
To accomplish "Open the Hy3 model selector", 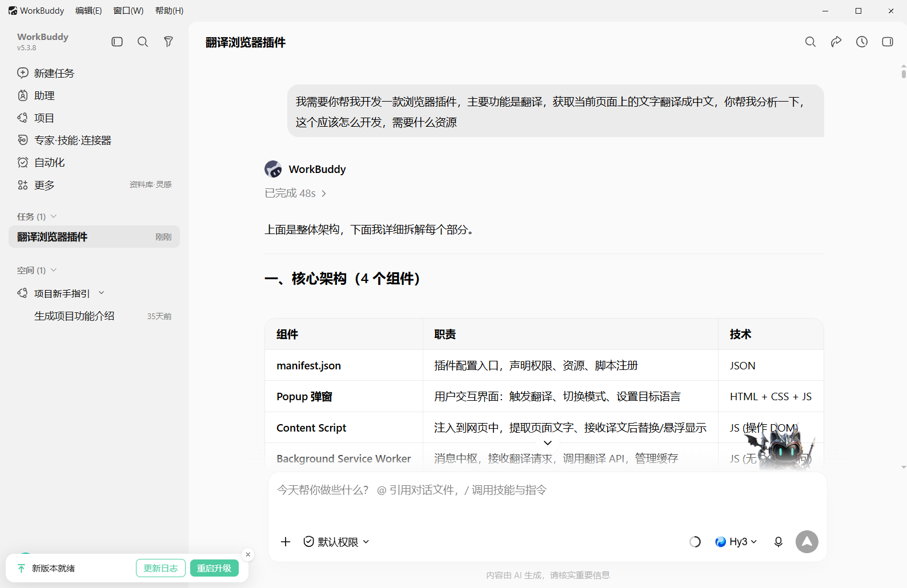I will tap(736, 542).
